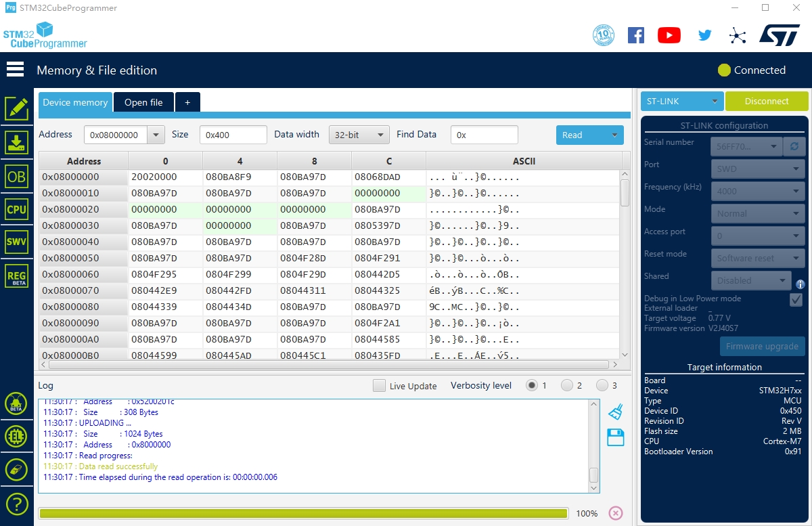Screen dimensions: 812x526
Task: Open External Loaders EL icon
Action: click(x=16, y=437)
